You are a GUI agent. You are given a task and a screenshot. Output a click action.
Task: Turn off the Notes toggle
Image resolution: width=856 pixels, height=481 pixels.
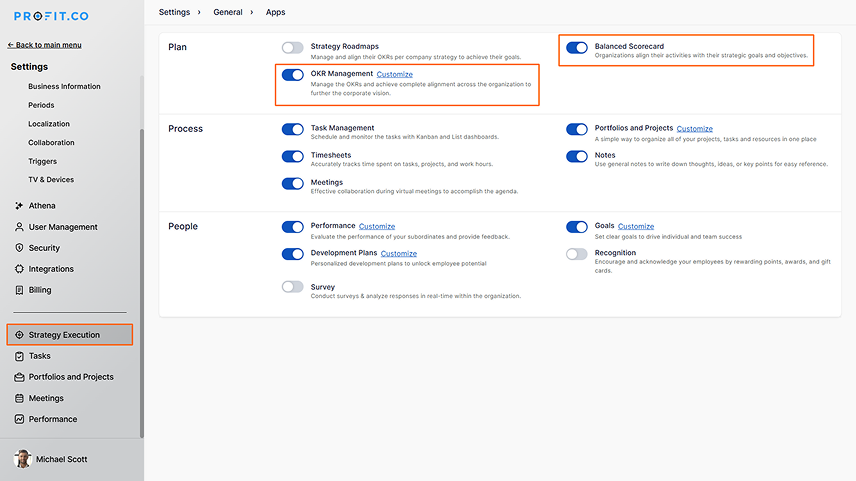click(x=576, y=157)
